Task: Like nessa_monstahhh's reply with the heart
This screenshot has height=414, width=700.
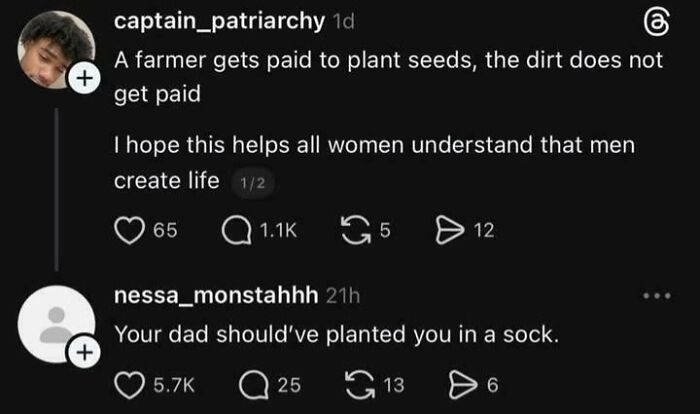Action: click(x=129, y=383)
